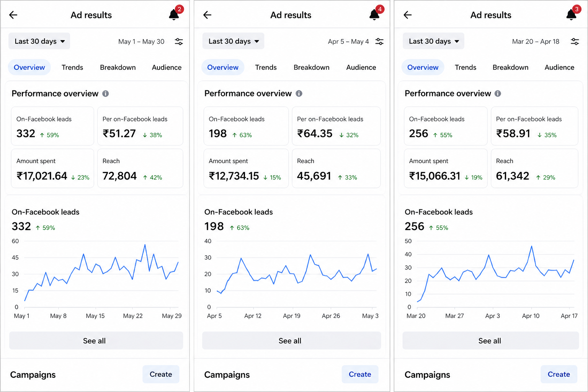Screen dimensions: 588x392
Task: Click the Apr 5 – May 4 date range text
Action: pos(348,41)
